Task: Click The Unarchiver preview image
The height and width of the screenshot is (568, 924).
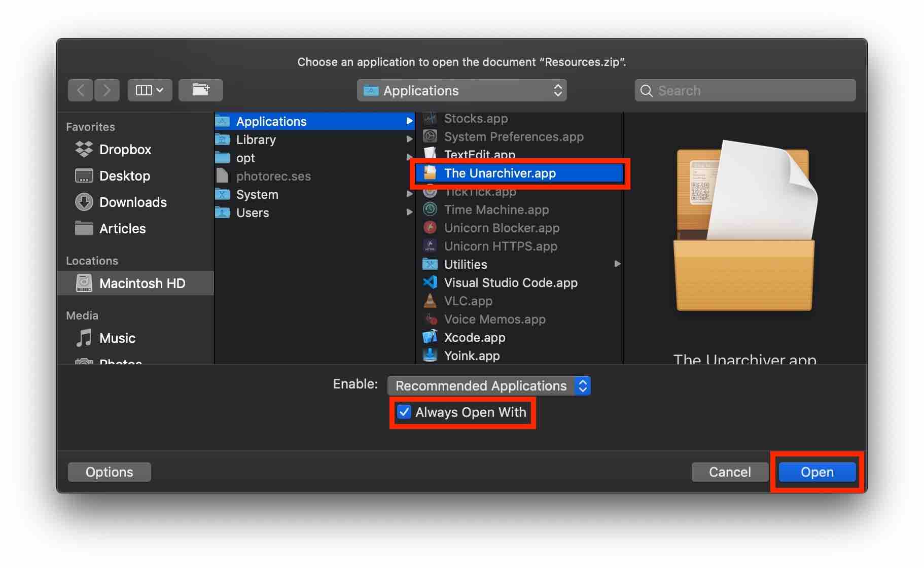Action: (x=745, y=226)
